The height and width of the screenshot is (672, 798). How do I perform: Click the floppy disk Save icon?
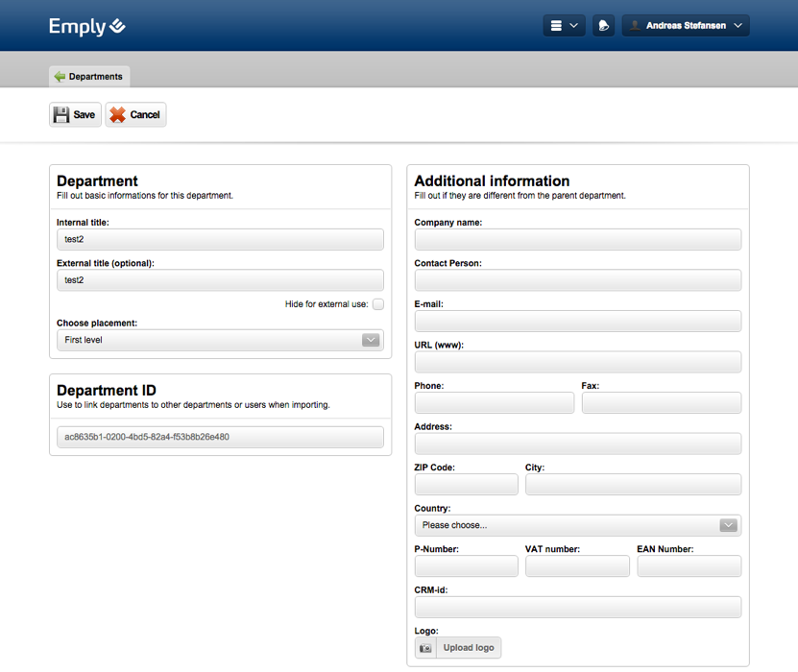61,114
